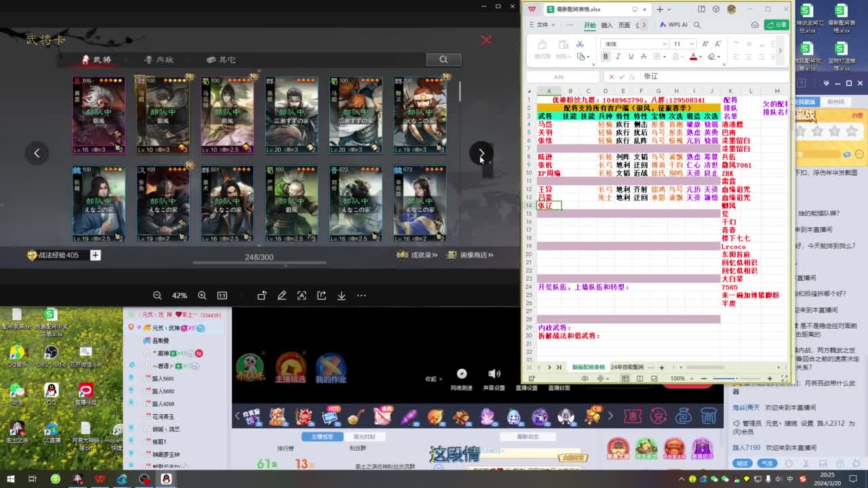Viewport: 868px width, 488px height.
Task: Confirm the cell edit with the checkmark
Action: [x=621, y=77]
